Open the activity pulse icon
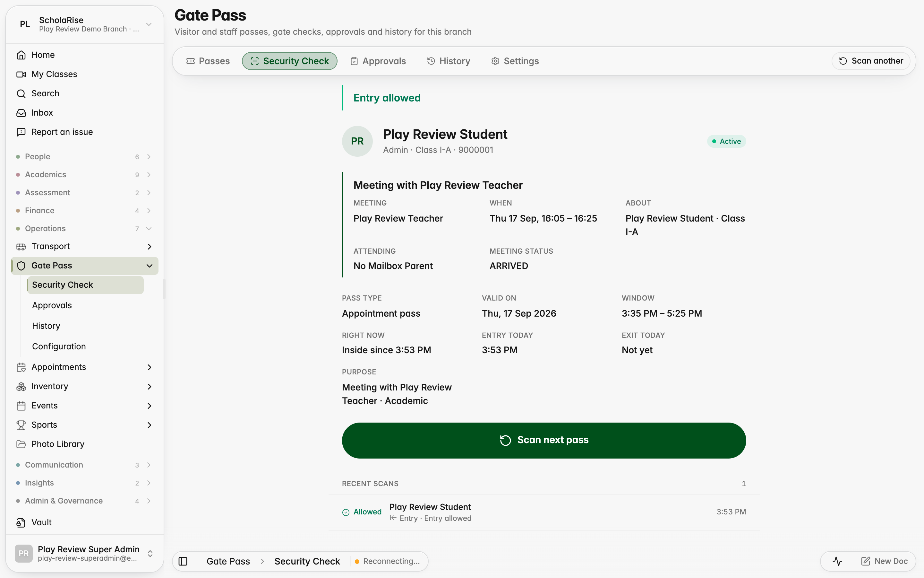Screen dimensions: 924x578 (837, 561)
